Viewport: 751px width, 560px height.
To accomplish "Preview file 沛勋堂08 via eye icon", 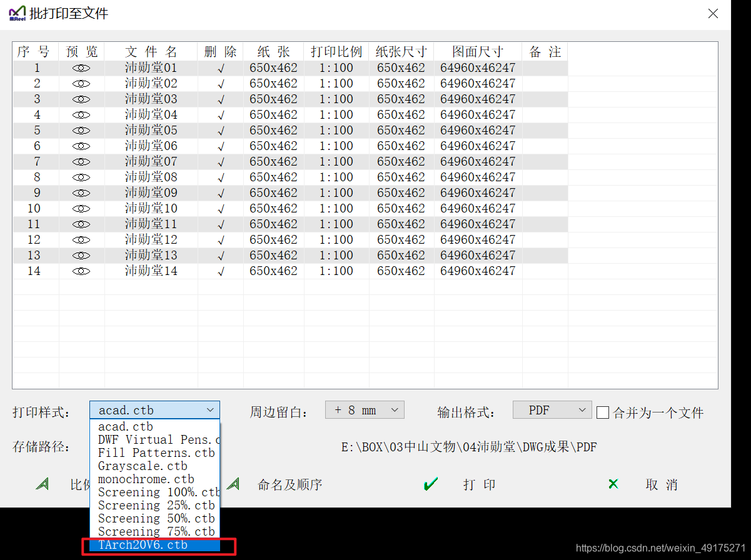I will [x=81, y=177].
